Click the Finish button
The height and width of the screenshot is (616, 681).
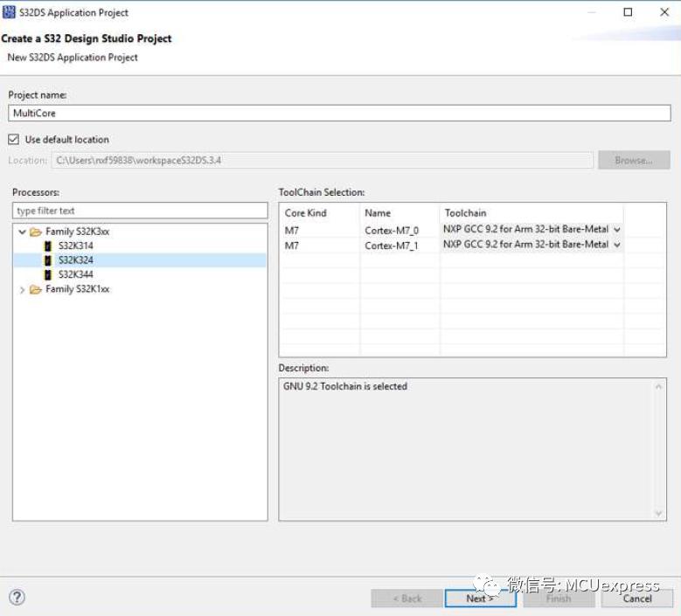559,599
